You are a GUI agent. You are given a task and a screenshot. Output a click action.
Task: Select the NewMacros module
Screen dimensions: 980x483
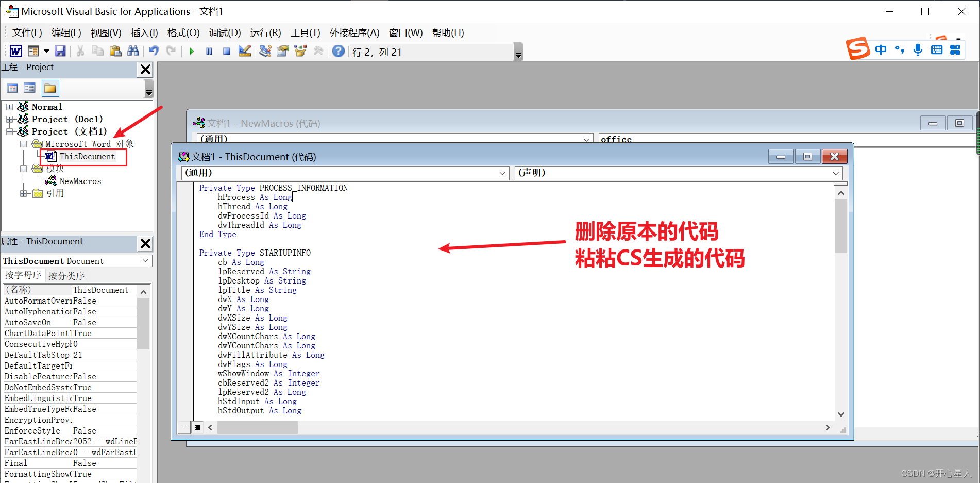(80, 181)
